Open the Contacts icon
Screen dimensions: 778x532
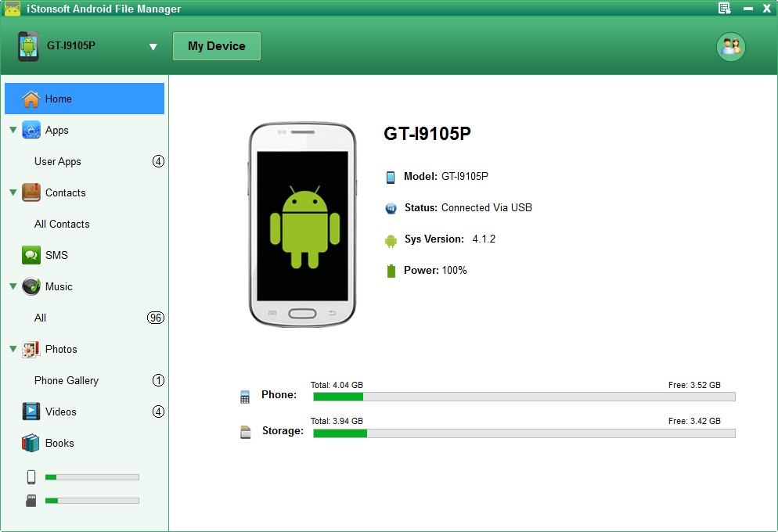[x=31, y=192]
